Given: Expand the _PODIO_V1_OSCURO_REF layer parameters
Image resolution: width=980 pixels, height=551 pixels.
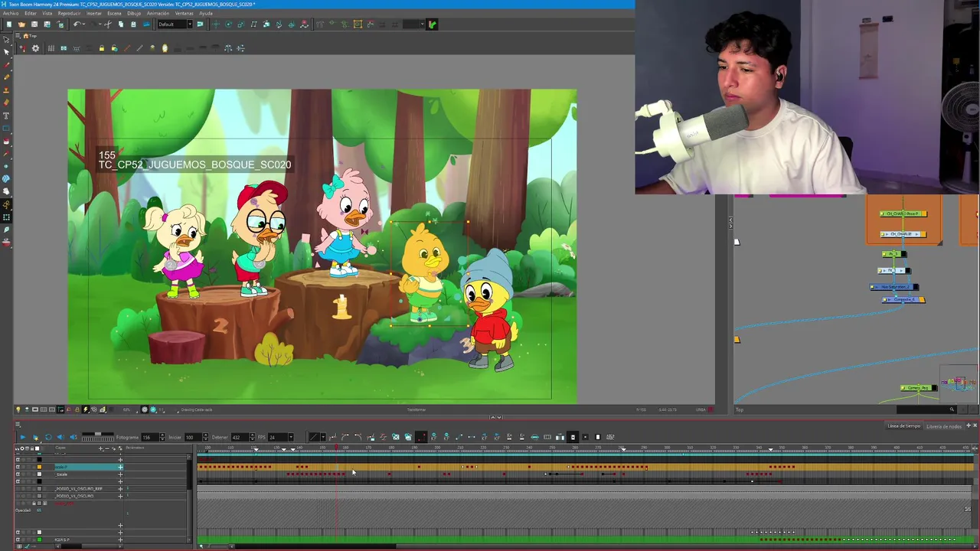Looking at the screenshot, I should click(x=120, y=488).
